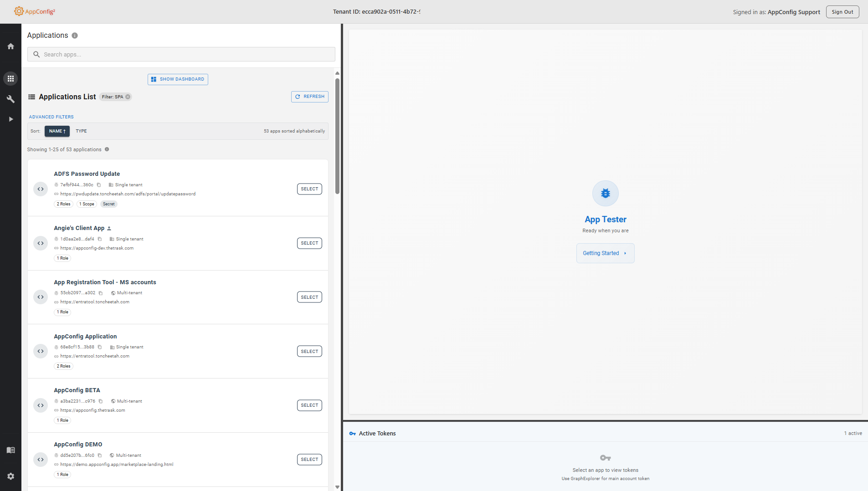
Task: Open the wrench tools icon in sidebar
Action: click(10, 99)
